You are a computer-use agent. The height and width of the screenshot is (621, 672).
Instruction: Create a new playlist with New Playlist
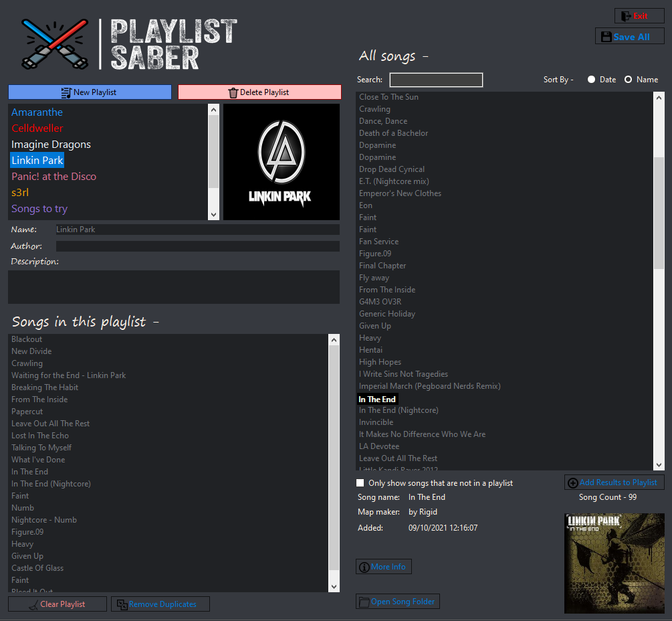[x=90, y=92]
